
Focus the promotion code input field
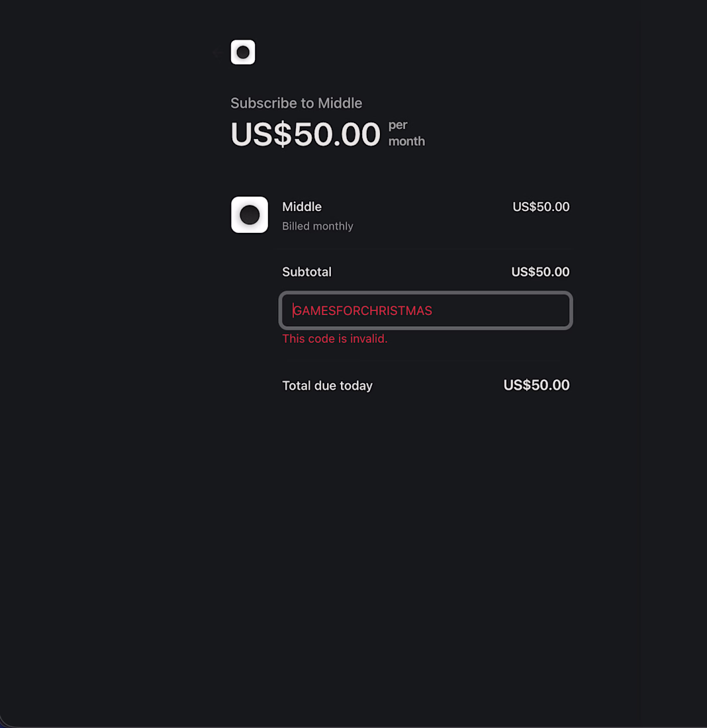[425, 310]
